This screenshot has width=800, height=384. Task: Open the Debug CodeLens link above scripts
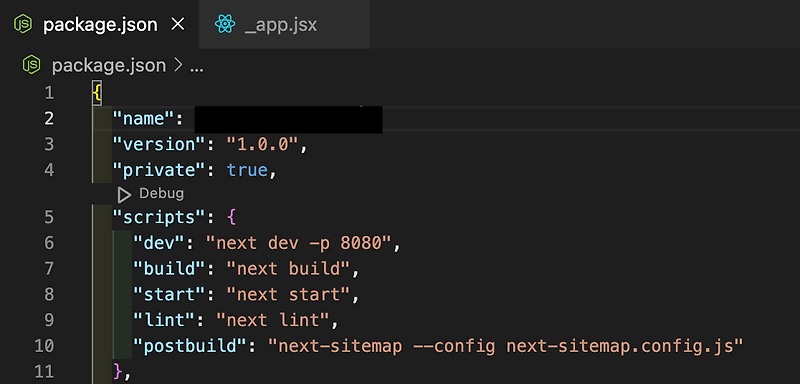[x=161, y=194]
